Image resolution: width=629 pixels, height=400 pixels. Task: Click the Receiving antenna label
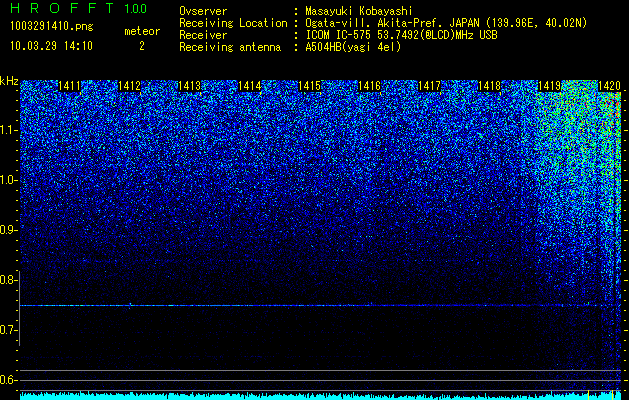pyautogui.click(x=230, y=47)
